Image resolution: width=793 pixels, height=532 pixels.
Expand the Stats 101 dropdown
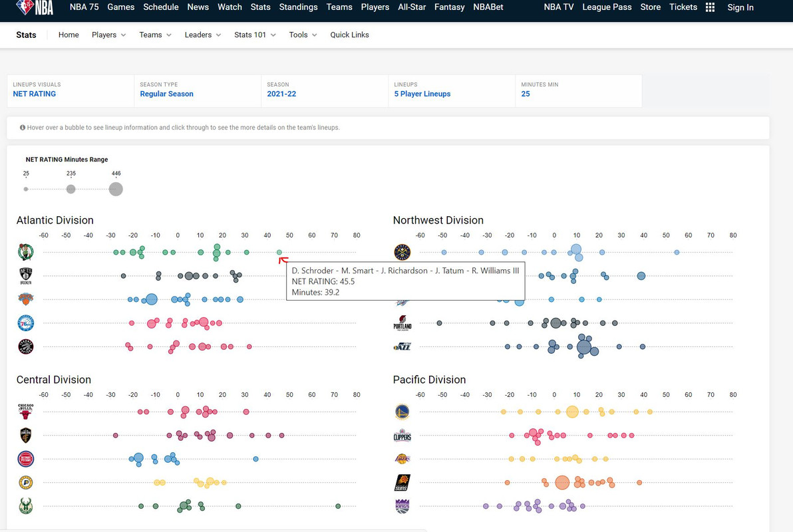pos(255,35)
